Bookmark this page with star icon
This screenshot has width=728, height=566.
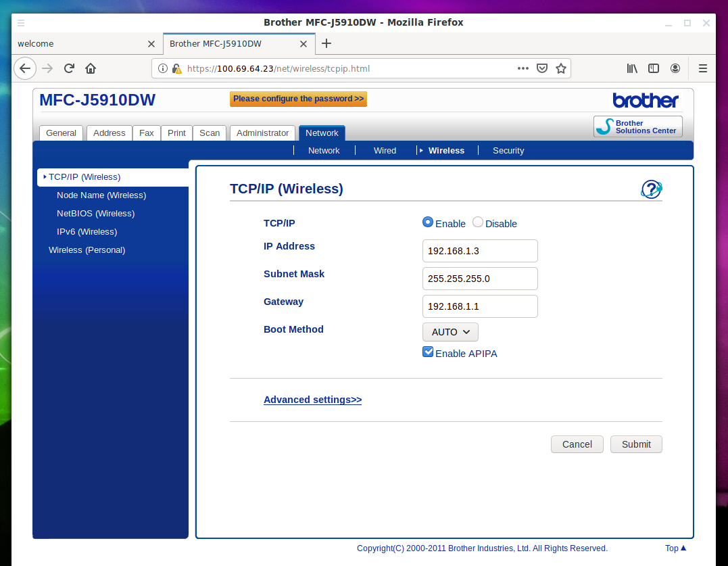tap(560, 68)
